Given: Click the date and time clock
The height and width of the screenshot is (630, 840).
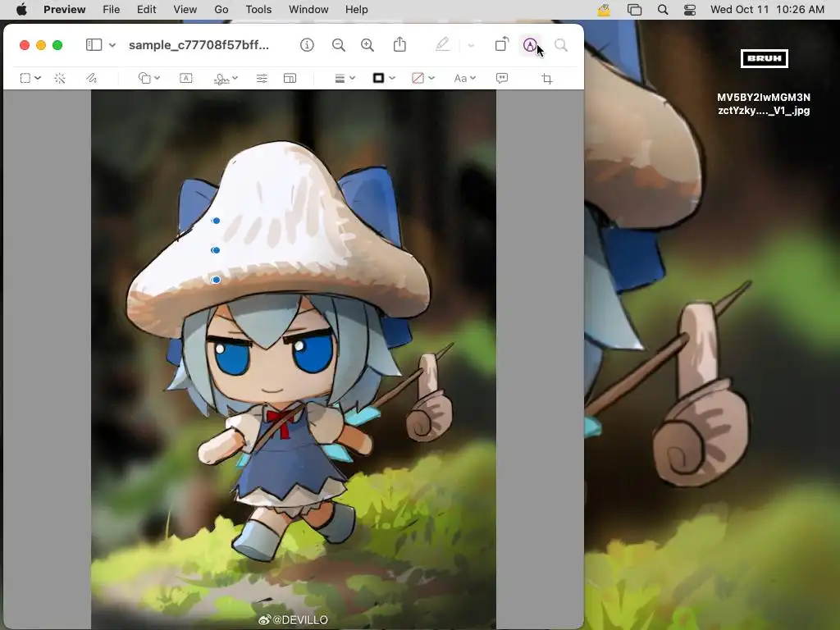Looking at the screenshot, I should coord(767,9).
